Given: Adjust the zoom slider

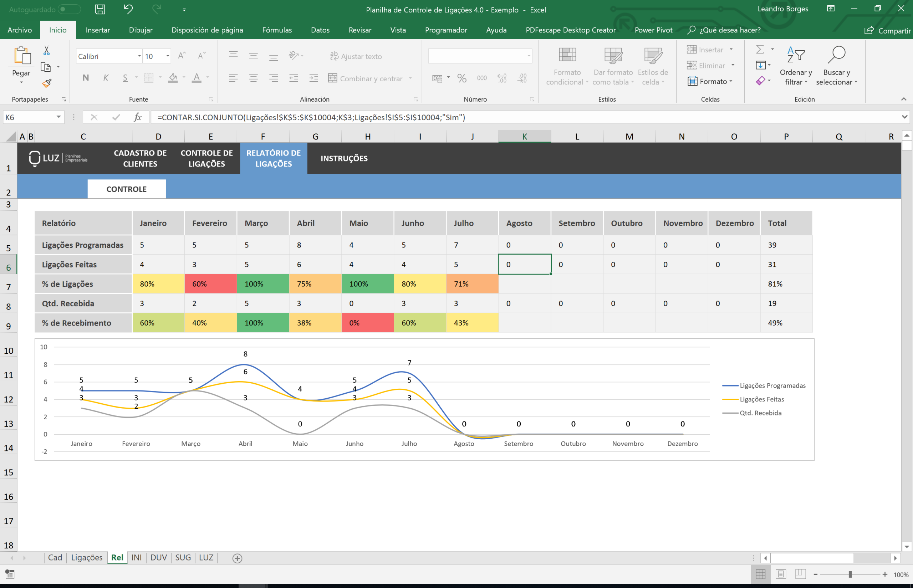Looking at the screenshot, I should click(850, 574).
